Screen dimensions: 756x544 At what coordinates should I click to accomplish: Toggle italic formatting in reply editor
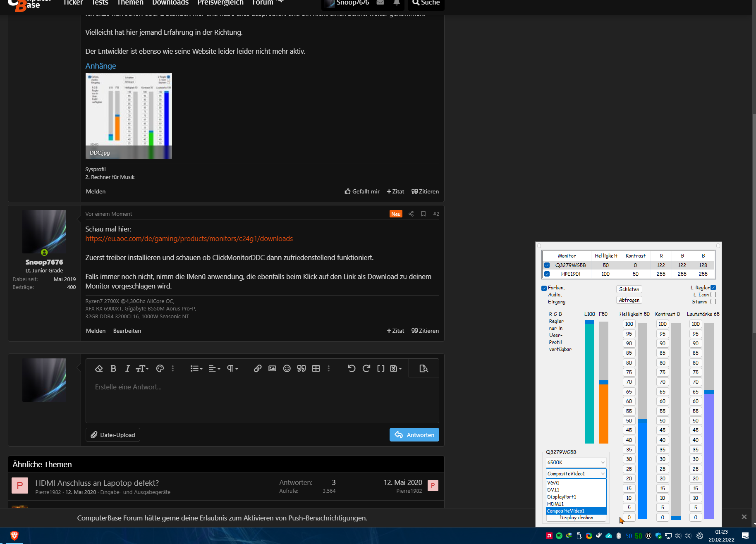[x=127, y=368]
